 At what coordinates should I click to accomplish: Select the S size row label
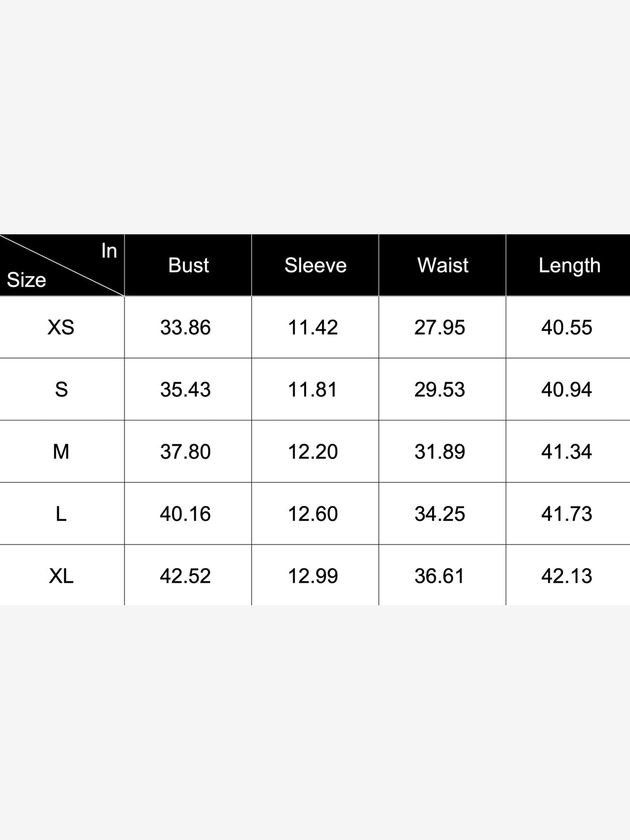(61, 390)
